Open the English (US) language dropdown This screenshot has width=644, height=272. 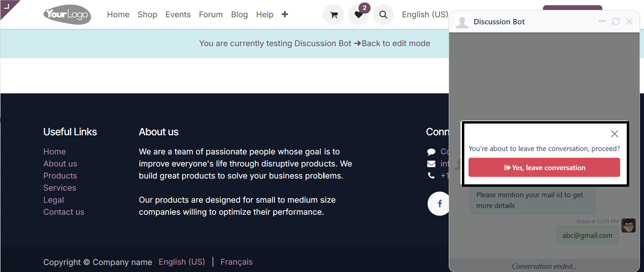(x=425, y=14)
